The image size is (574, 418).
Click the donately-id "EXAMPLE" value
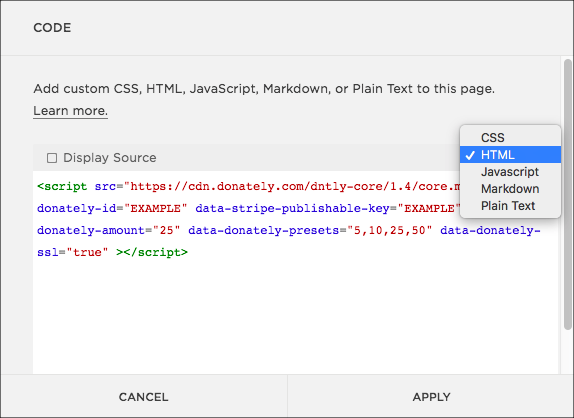pos(156,209)
